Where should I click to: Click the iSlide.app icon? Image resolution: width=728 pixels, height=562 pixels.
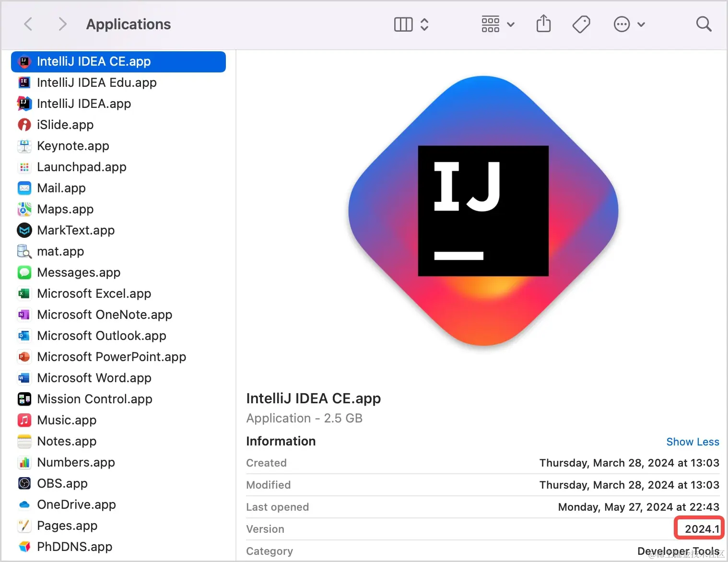pos(24,125)
